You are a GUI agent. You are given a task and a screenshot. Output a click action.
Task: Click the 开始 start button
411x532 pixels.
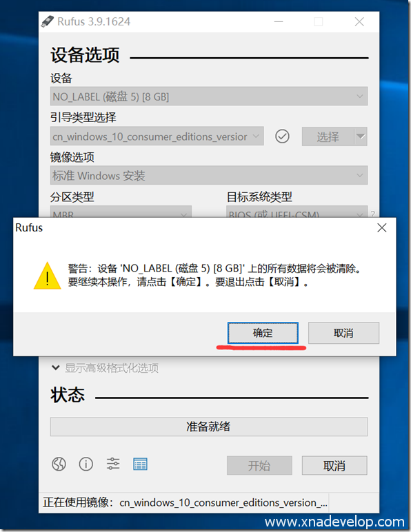259,465
